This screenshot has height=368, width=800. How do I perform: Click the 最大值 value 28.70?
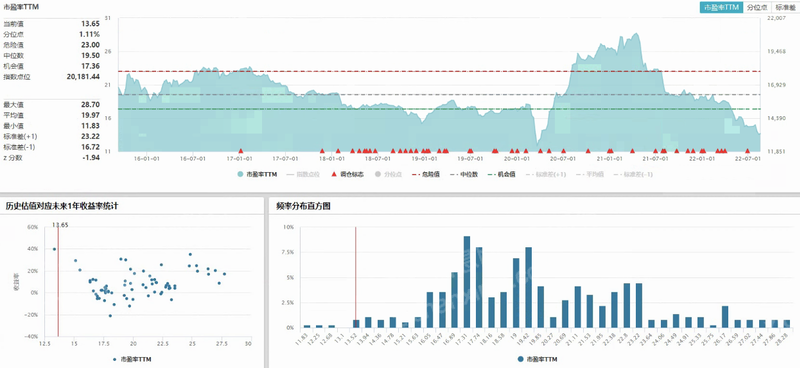click(x=90, y=104)
